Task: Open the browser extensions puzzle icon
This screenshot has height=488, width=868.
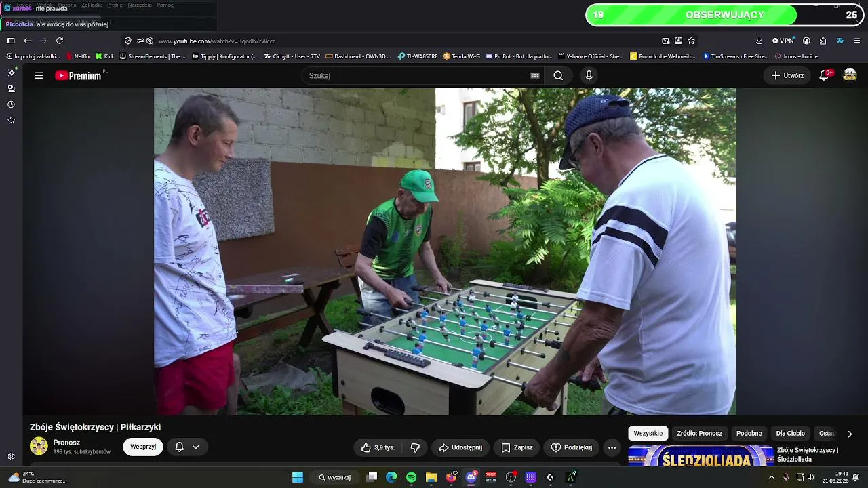Action: (x=823, y=41)
